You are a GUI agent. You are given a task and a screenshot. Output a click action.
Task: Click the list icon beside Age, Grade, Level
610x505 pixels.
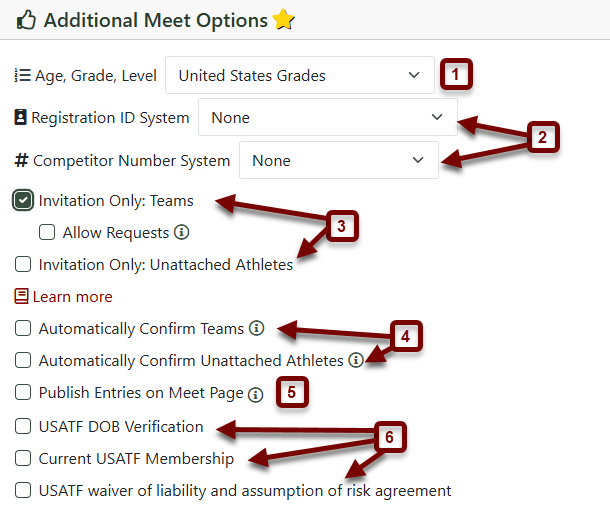(22, 75)
